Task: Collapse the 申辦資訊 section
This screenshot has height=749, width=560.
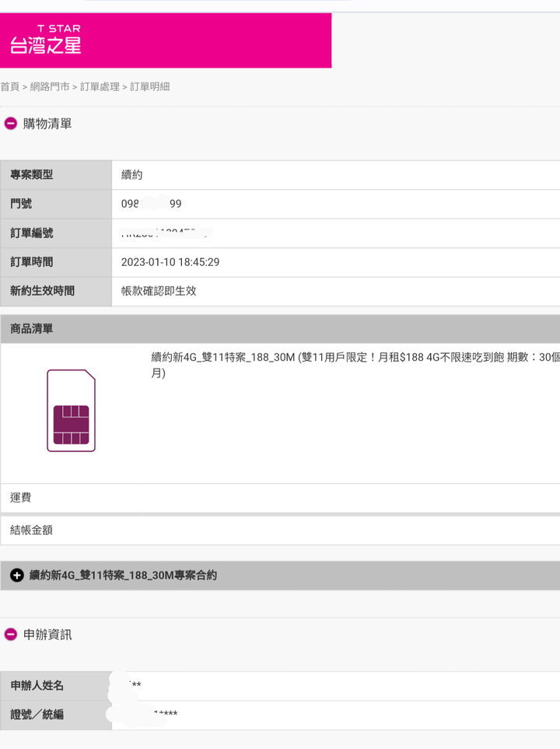Action: point(11,635)
